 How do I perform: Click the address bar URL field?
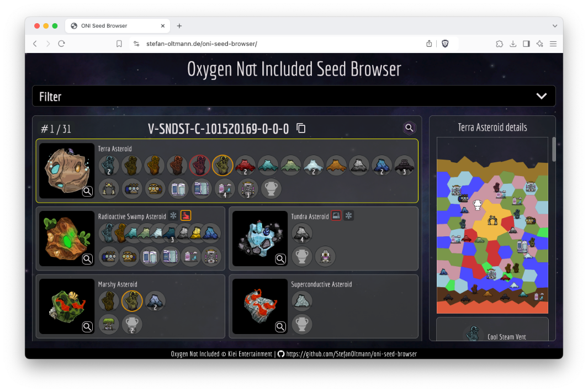point(202,44)
